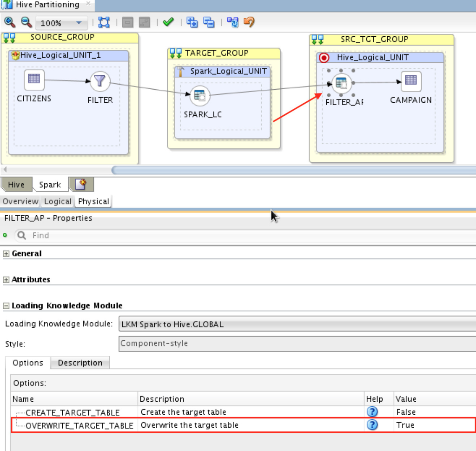Click the blue stacked-squares plus toolbar icon

192,22
